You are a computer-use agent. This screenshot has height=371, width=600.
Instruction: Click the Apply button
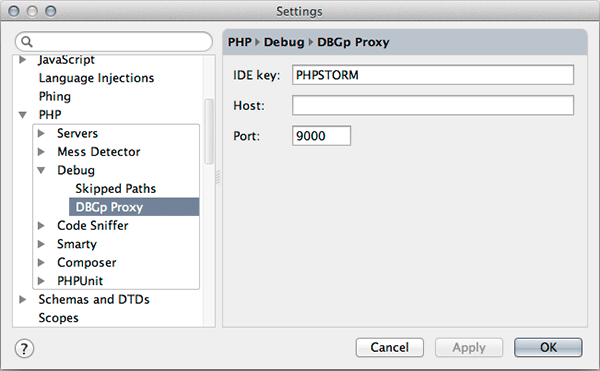coord(469,347)
